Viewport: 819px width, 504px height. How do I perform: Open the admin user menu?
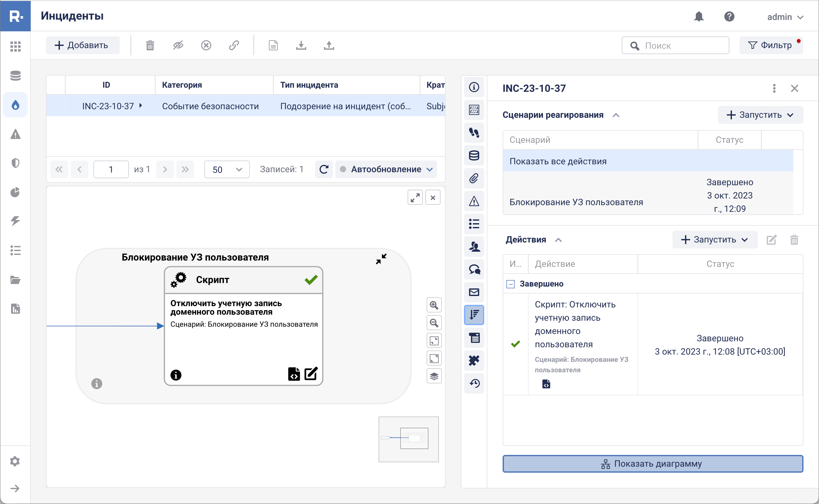(x=785, y=17)
